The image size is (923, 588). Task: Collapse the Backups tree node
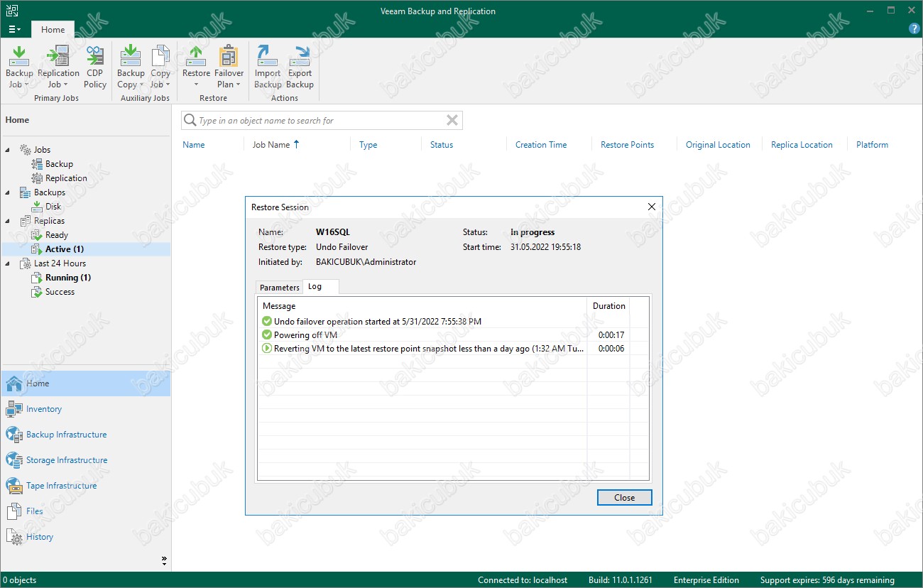(x=8, y=192)
